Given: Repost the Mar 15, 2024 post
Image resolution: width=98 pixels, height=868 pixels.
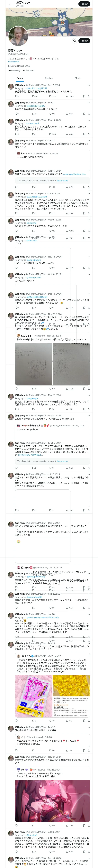Looking at the screenshot, I should 33,134.
